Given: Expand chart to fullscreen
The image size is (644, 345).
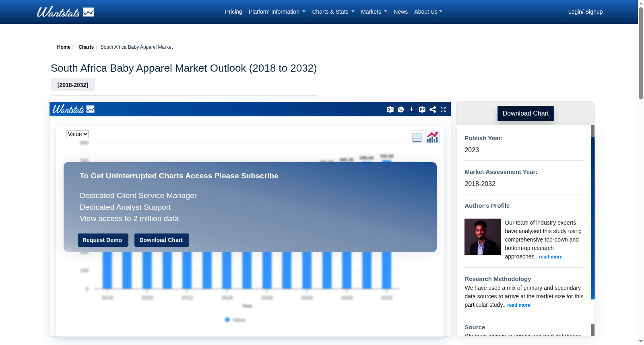Looking at the screenshot, I should 443,109.
